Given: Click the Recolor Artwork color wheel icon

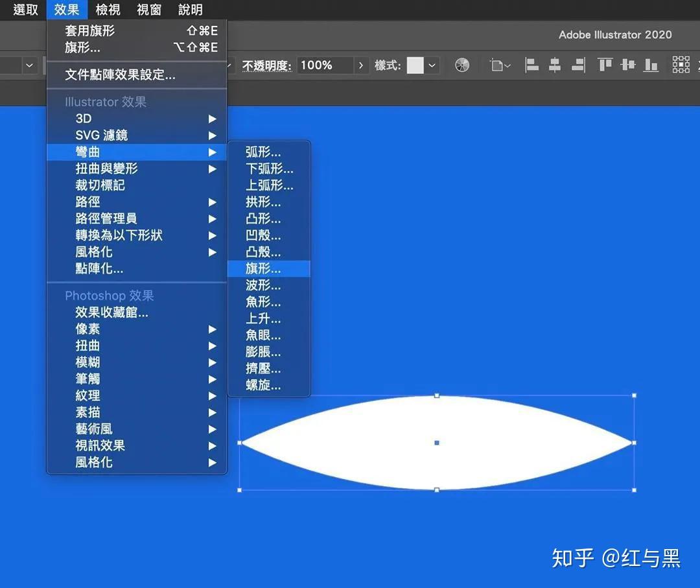Looking at the screenshot, I should [462, 65].
